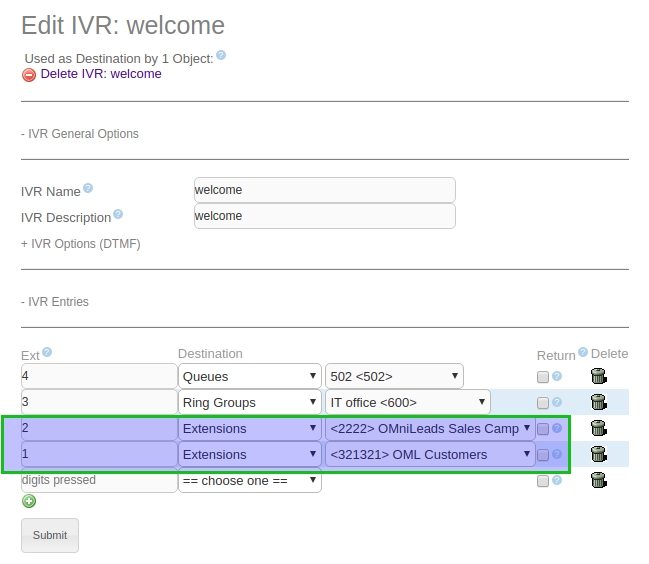Screen dimensions: 649x564
Task: Check Return box on digits pressed row
Action: click(543, 481)
